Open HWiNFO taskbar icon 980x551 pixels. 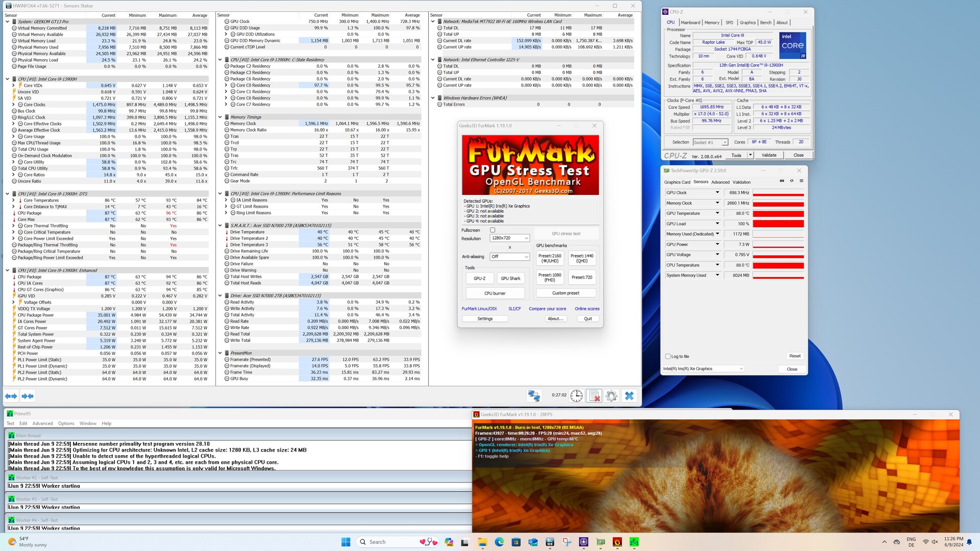coord(550,542)
